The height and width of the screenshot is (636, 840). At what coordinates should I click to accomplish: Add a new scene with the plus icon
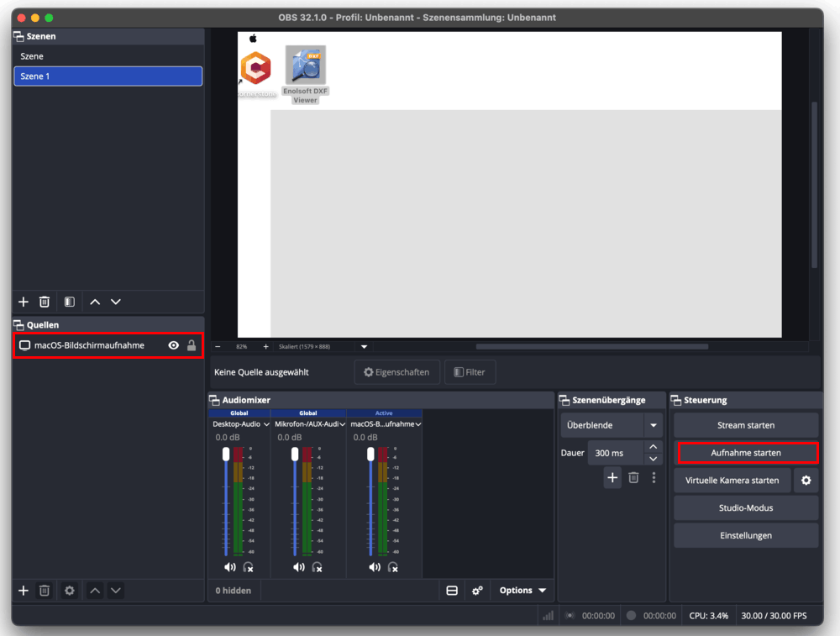tap(24, 302)
